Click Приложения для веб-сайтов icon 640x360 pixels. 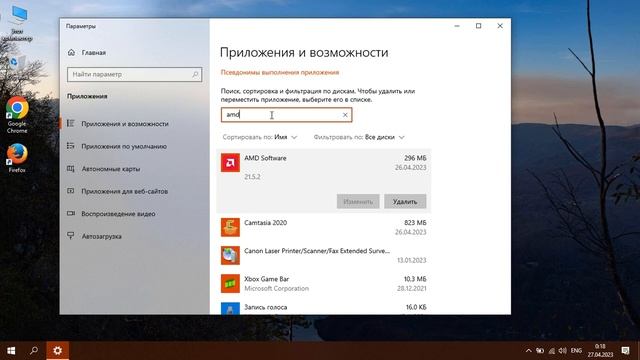pyautogui.click(x=71, y=191)
